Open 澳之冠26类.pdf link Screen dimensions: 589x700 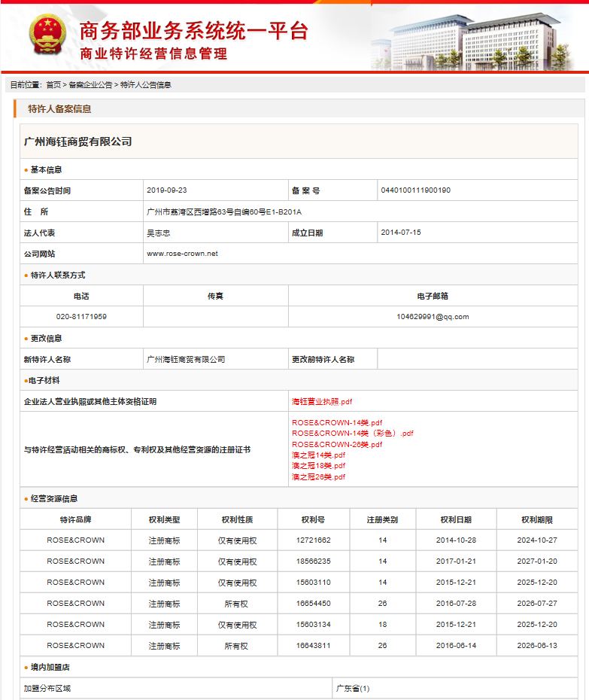click(x=319, y=476)
